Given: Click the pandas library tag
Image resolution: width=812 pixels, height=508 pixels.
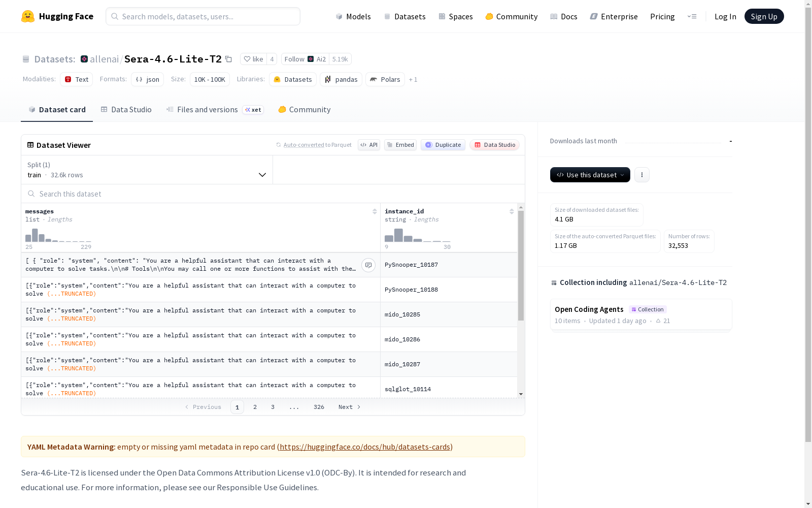Looking at the screenshot, I should point(341,79).
